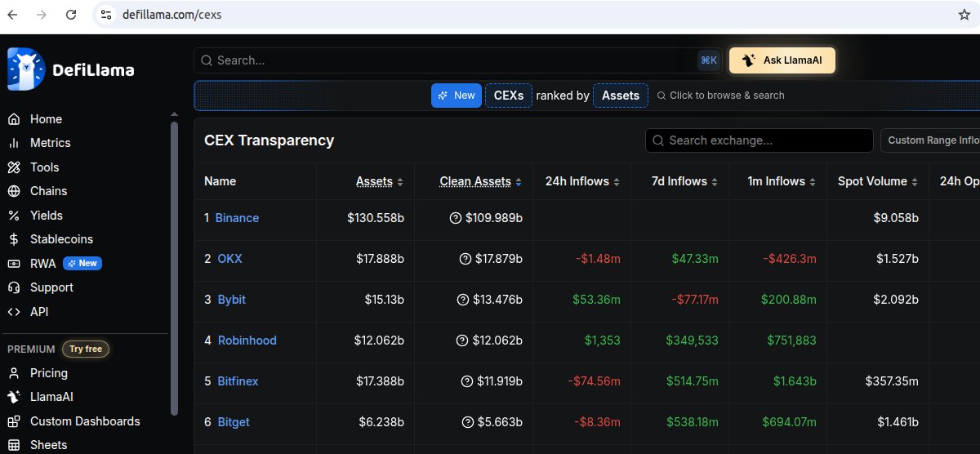Open the CEXs category selector

pos(509,96)
